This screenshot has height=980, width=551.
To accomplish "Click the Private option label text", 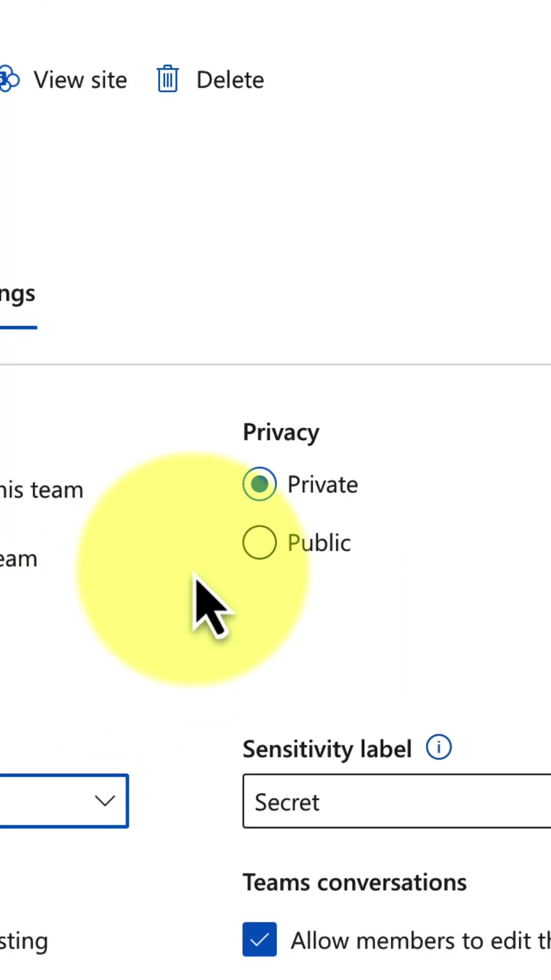I will [x=322, y=484].
